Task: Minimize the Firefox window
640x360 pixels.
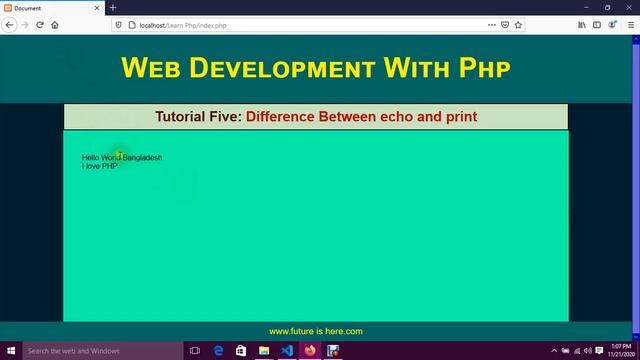Action: tap(586, 8)
